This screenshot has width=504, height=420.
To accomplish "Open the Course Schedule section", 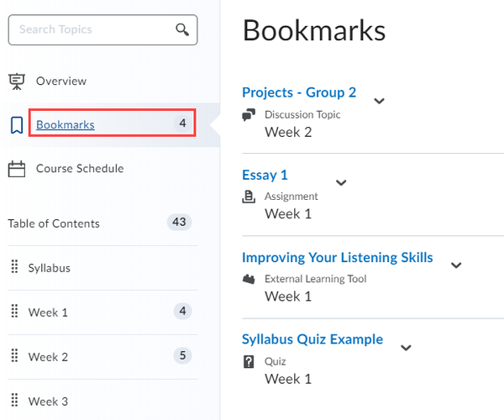I will [x=80, y=169].
